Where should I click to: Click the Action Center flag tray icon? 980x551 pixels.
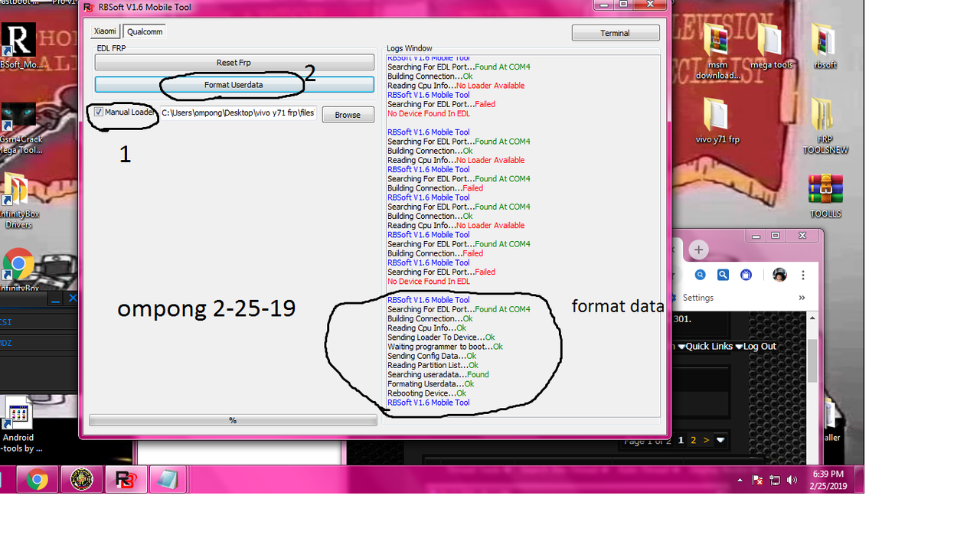(757, 481)
